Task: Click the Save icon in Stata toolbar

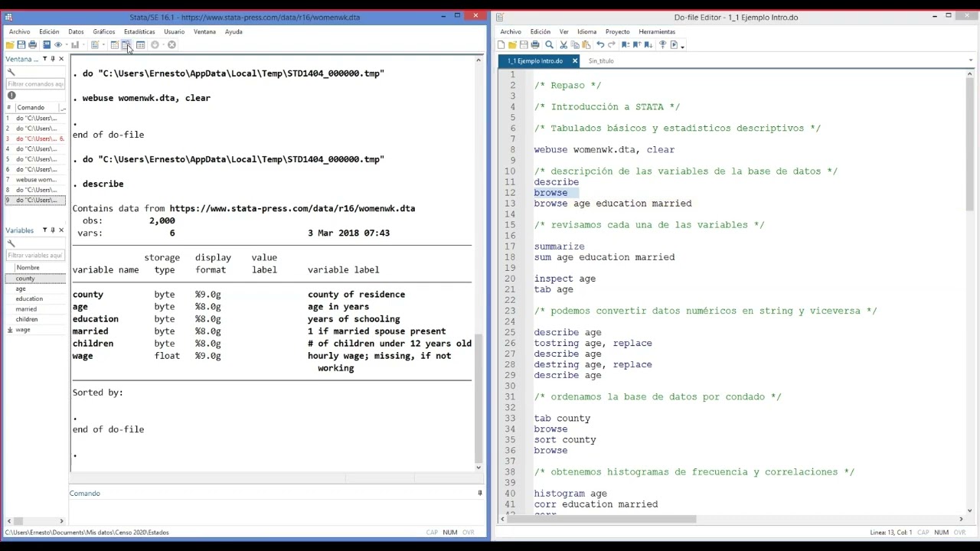Action: (x=21, y=44)
